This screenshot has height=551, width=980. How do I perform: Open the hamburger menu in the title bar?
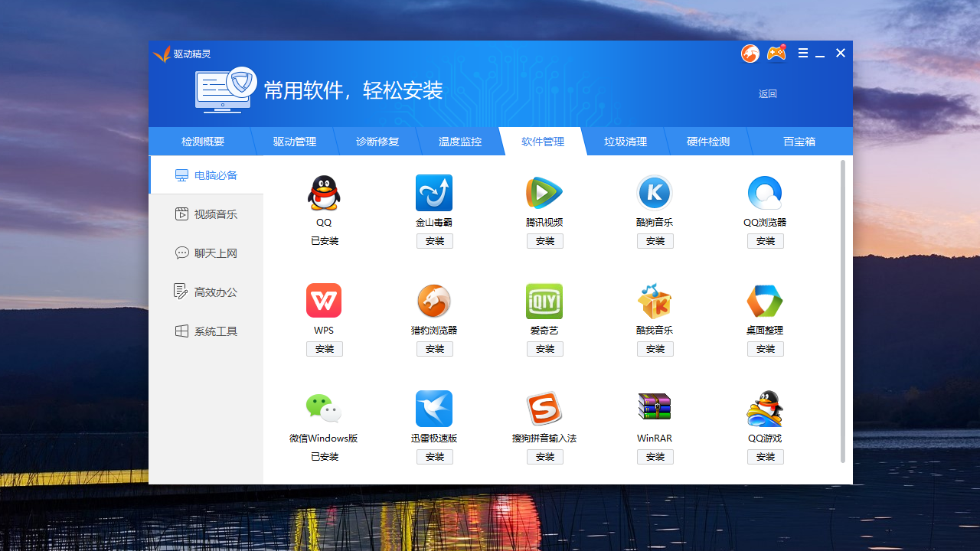[x=802, y=53]
